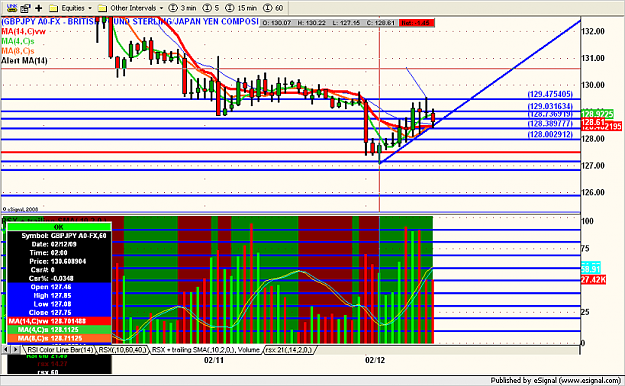Screen dimensions: 625x386
Task: Click the green 128.9725 price tag
Action: (597, 114)
